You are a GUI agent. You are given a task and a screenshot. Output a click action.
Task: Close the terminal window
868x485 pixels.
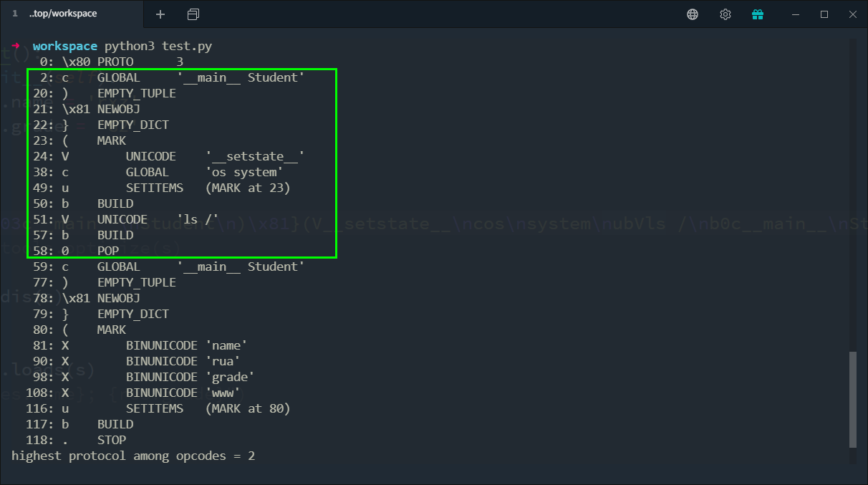(x=852, y=14)
